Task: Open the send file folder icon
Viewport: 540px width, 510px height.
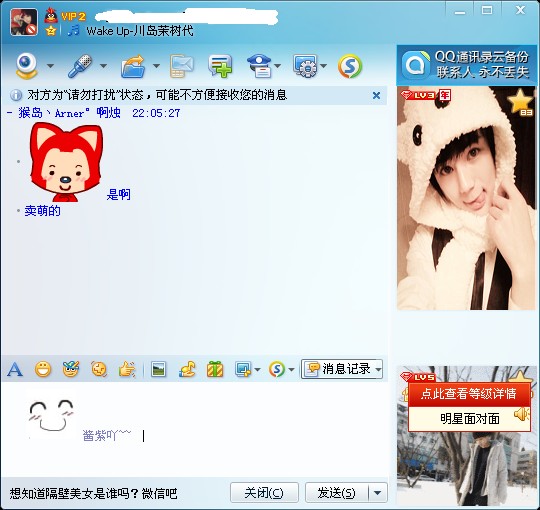Action: [x=133, y=66]
